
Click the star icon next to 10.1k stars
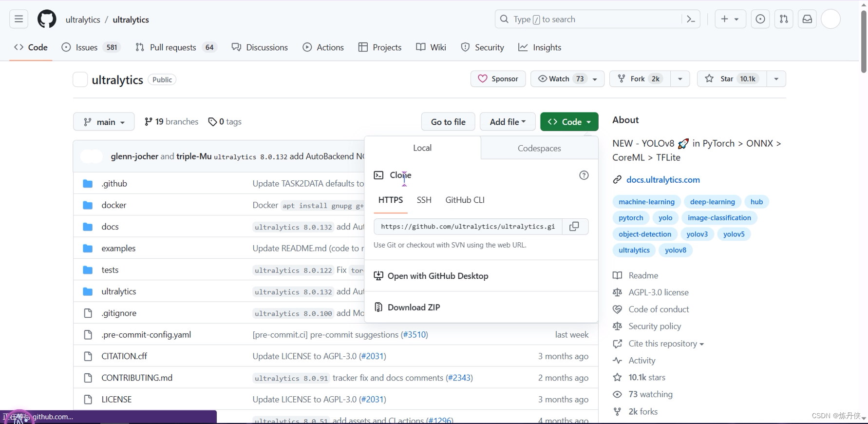coord(617,377)
